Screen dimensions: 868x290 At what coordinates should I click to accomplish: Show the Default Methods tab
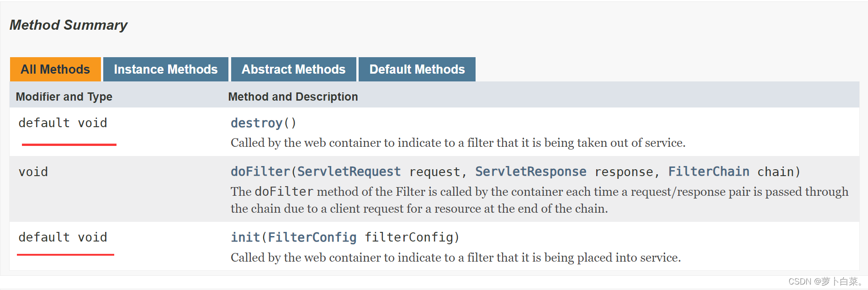point(417,70)
